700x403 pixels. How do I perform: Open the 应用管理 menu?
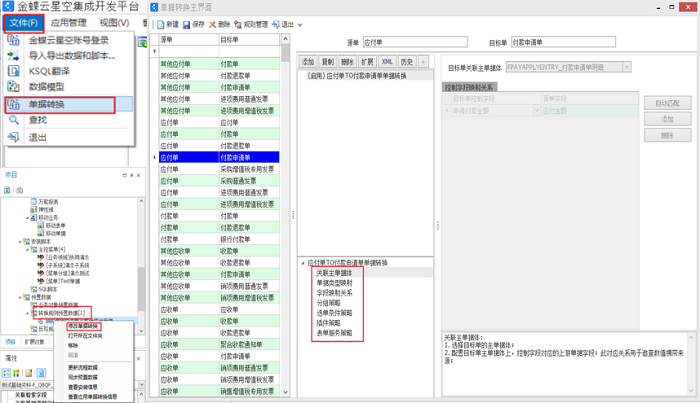tap(68, 22)
